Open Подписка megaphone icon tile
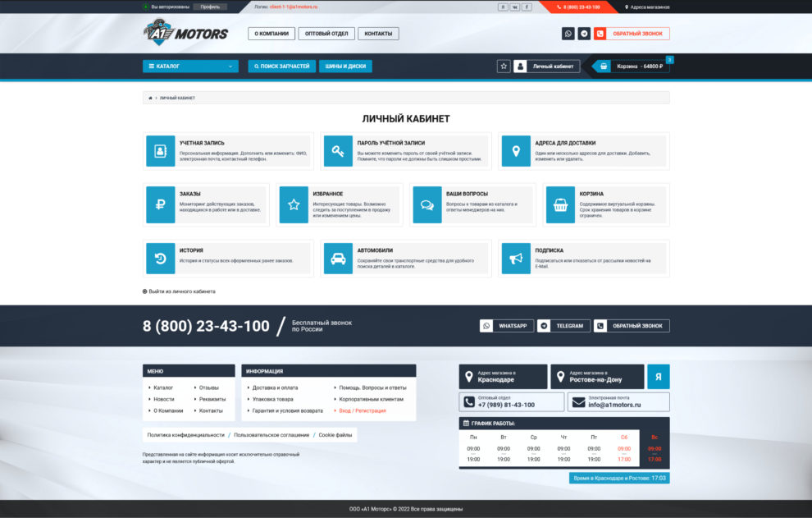Viewport: 812px width, 518px height. (x=516, y=259)
